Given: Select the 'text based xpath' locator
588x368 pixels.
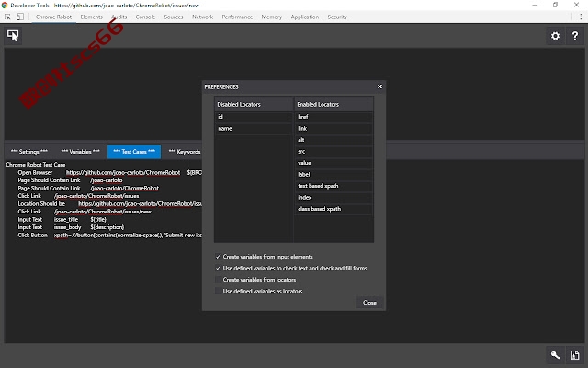Looking at the screenshot, I should pos(334,186).
